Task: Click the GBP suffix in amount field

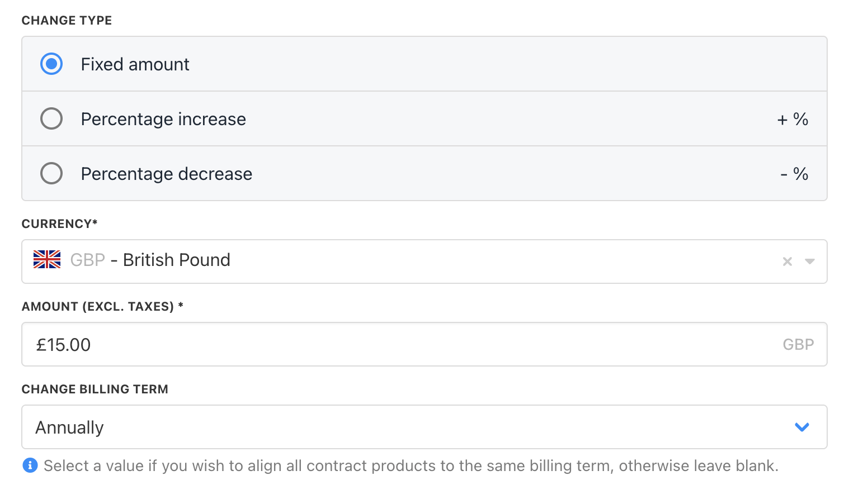Action: (798, 344)
